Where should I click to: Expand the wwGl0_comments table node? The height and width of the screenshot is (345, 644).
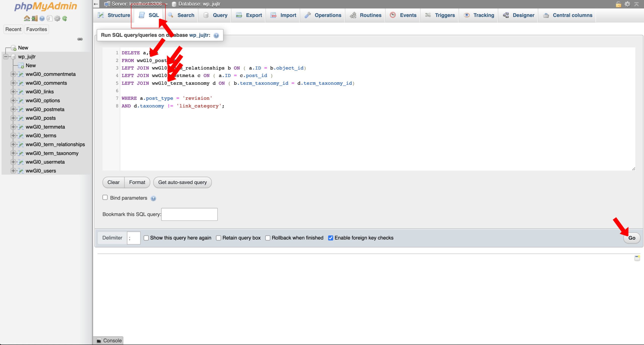[13, 83]
